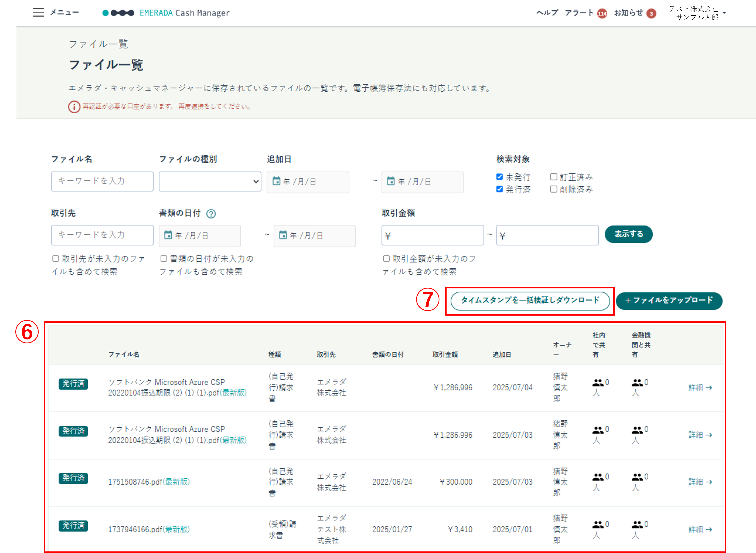Click the 取引金額 column header

pyautogui.click(x=445, y=355)
